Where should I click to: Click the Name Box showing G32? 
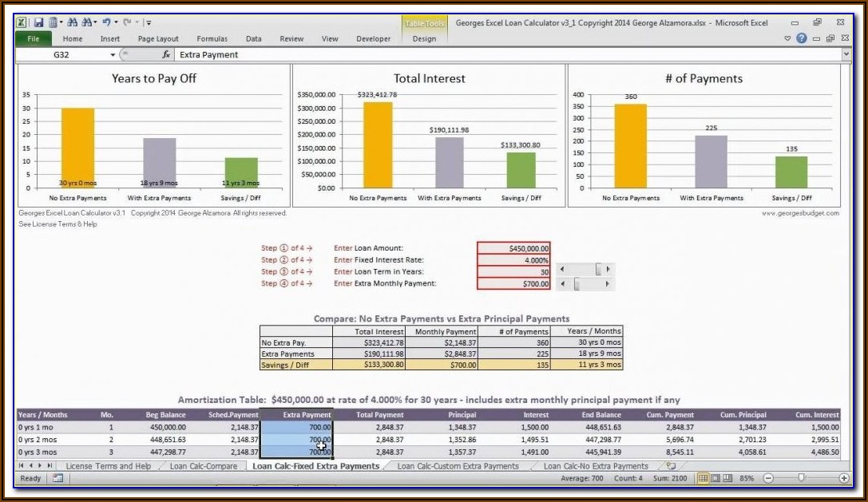(x=61, y=55)
